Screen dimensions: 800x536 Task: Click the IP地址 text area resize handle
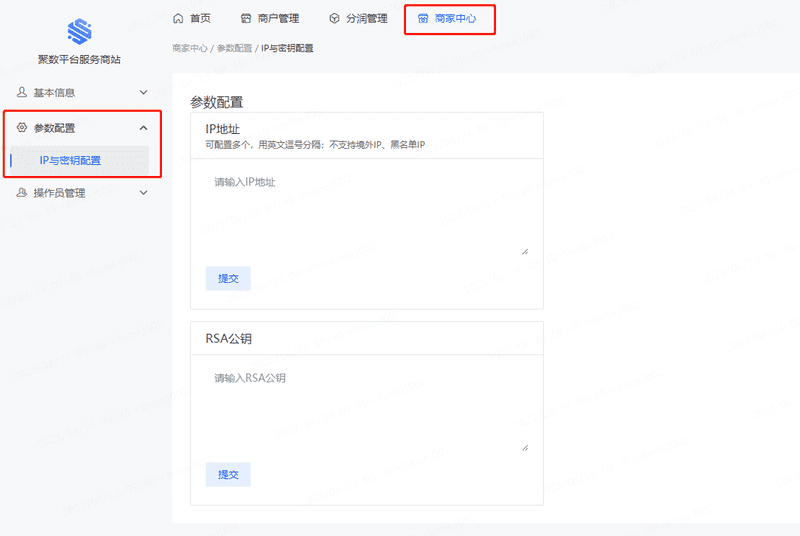[x=525, y=251]
